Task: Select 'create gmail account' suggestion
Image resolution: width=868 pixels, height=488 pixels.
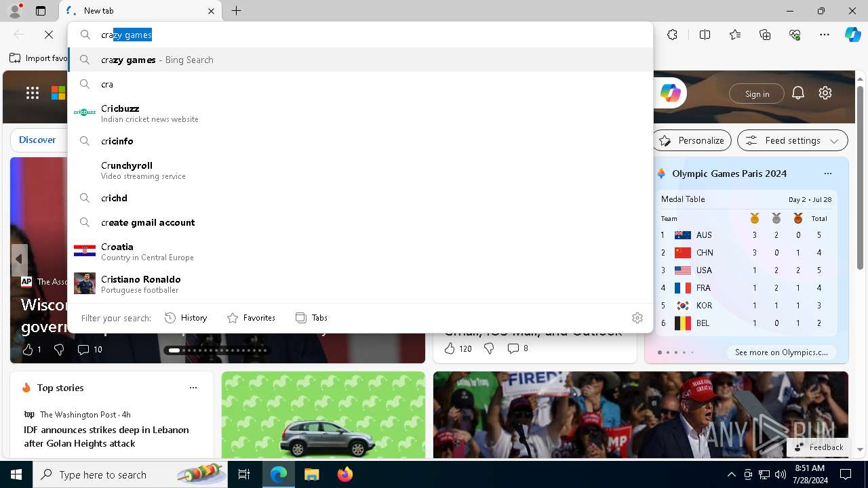Action: tap(361, 222)
